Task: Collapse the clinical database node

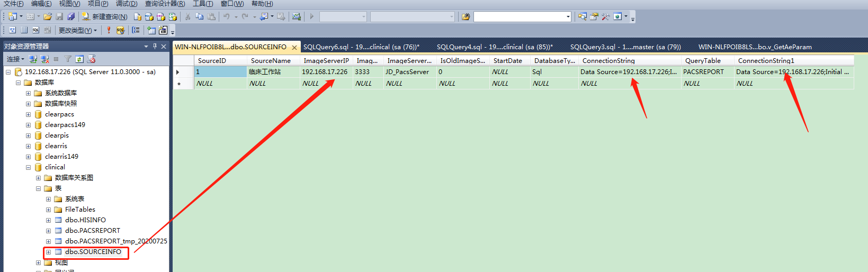Action: pyautogui.click(x=28, y=167)
